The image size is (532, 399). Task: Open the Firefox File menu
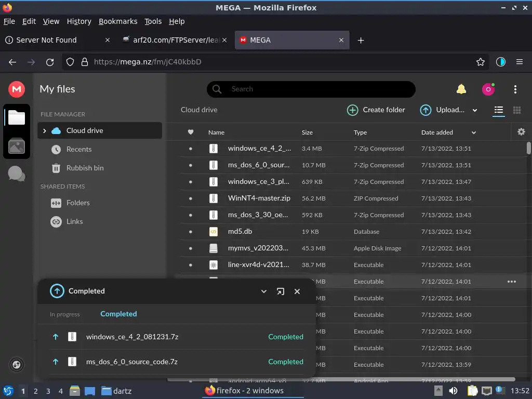pos(9,21)
